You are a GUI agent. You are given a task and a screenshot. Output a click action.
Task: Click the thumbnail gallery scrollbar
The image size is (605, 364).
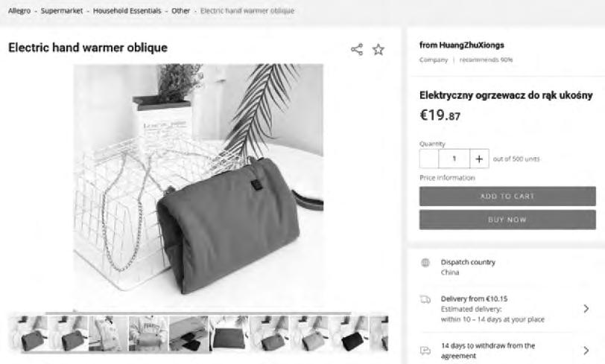[199, 313]
